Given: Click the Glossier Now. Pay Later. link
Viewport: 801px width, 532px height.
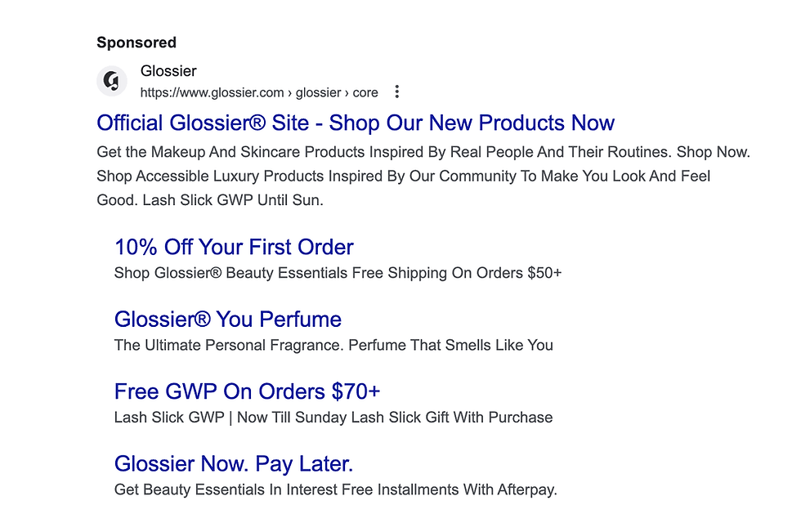Looking at the screenshot, I should [x=234, y=464].
